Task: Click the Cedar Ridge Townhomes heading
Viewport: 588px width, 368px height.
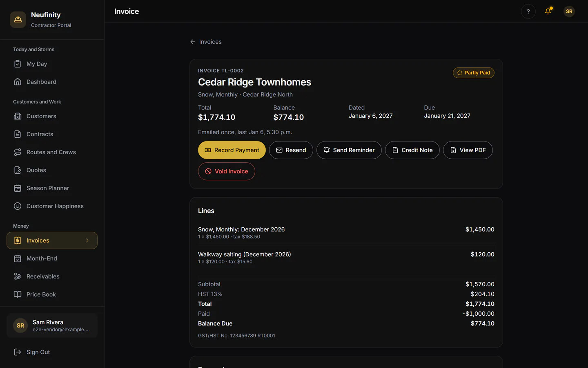Action: point(254,82)
